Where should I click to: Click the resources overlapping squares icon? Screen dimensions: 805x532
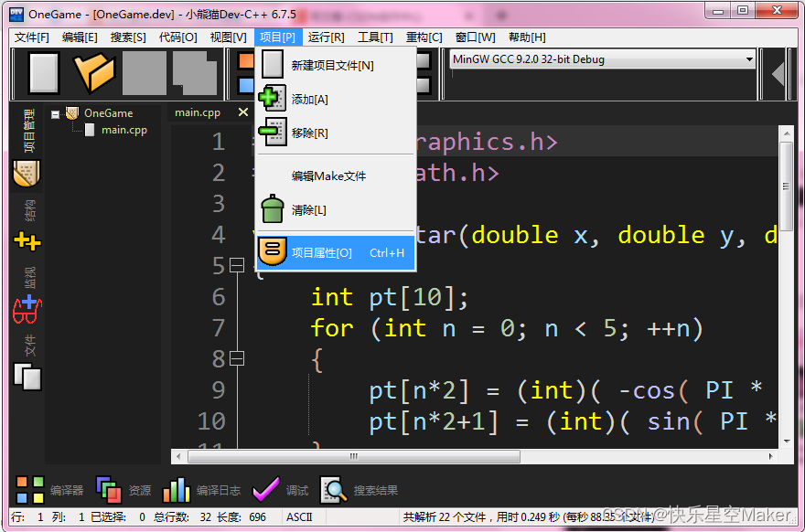108,489
